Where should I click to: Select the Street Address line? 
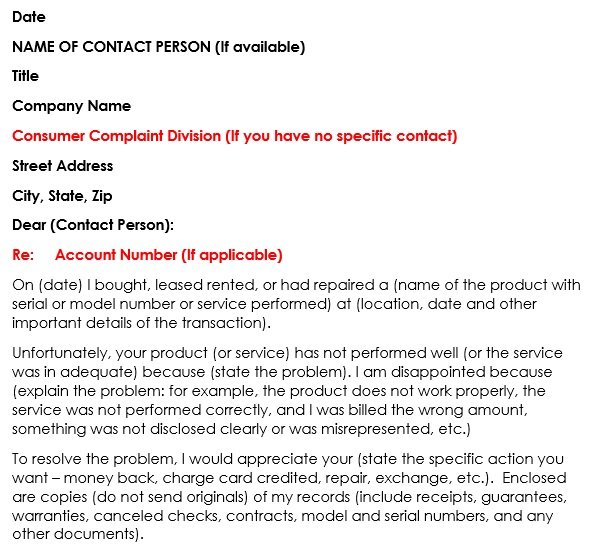point(62,166)
